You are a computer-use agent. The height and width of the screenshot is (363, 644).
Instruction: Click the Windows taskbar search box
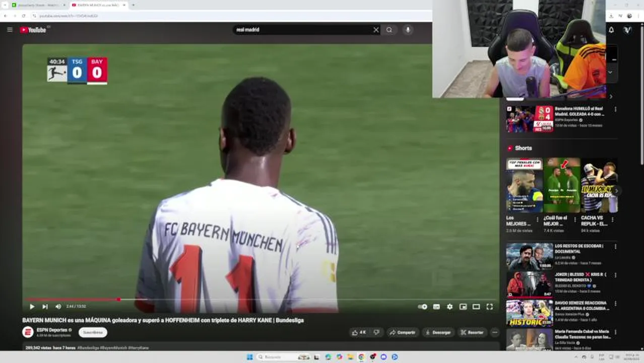click(283, 357)
